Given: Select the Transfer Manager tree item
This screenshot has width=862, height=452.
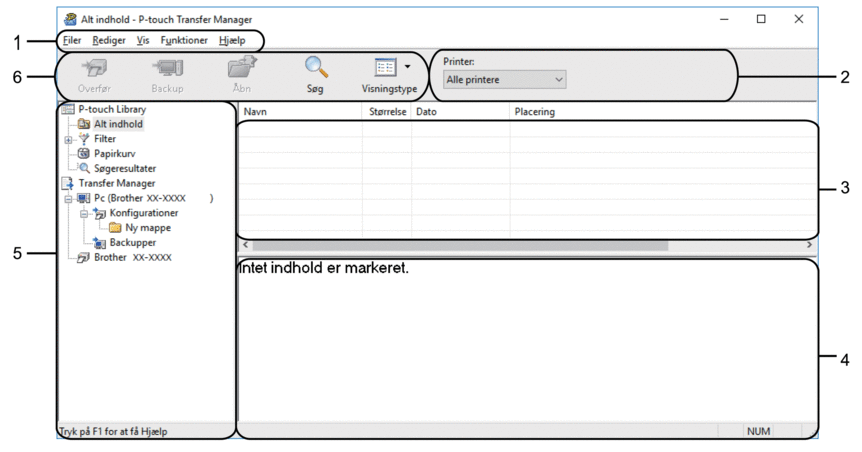Looking at the screenshot, I should pos(117,183).
